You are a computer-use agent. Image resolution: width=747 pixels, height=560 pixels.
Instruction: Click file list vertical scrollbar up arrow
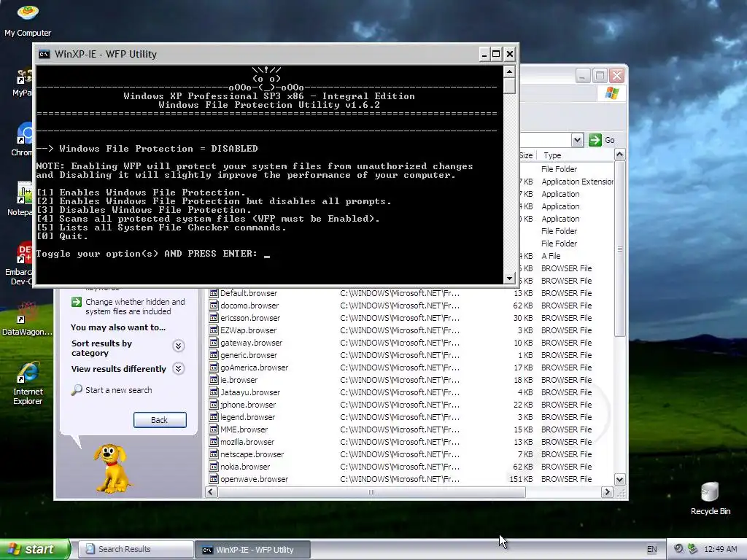619,155
